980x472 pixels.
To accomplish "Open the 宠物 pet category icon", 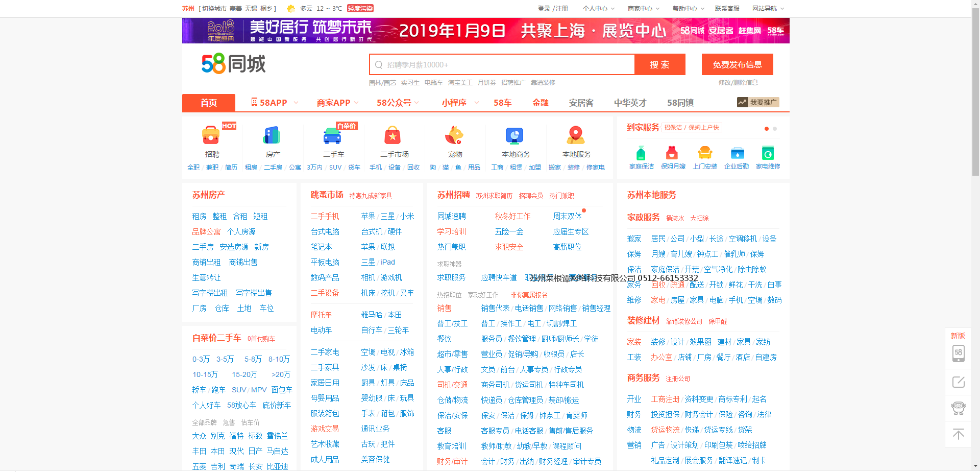I will pos(454,135).
